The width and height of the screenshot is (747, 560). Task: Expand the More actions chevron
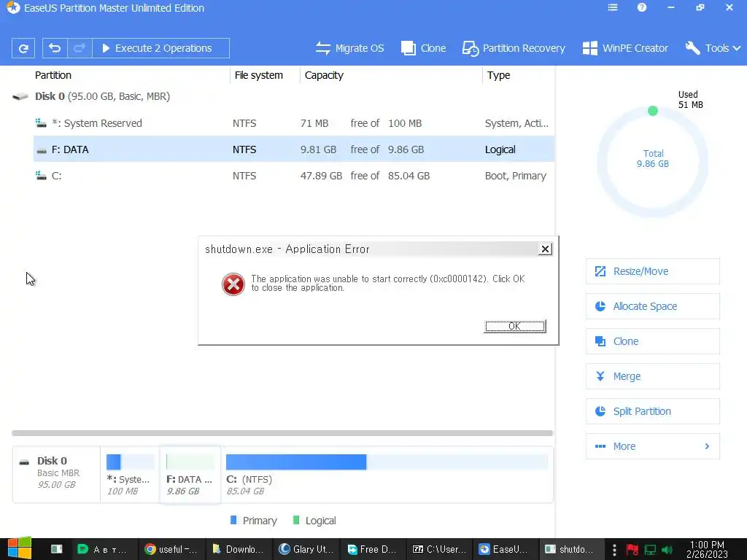pos(707,446)
